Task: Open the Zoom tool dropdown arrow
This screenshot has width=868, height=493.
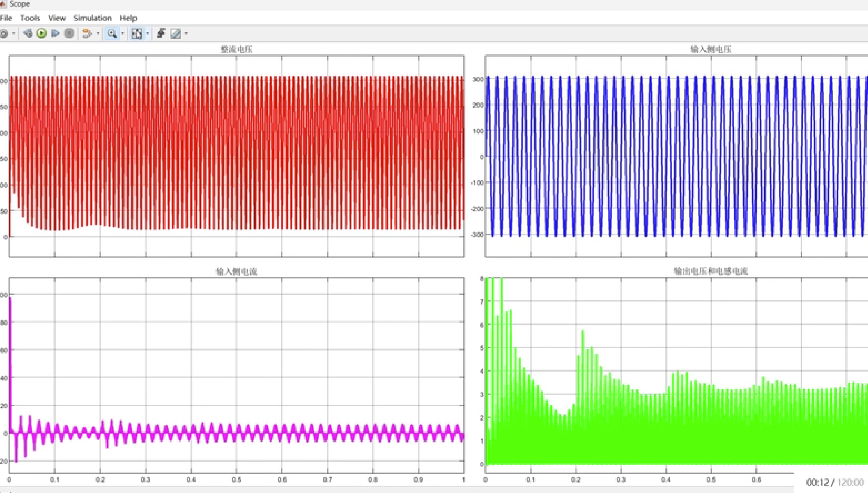Action: tap(123, 34)
